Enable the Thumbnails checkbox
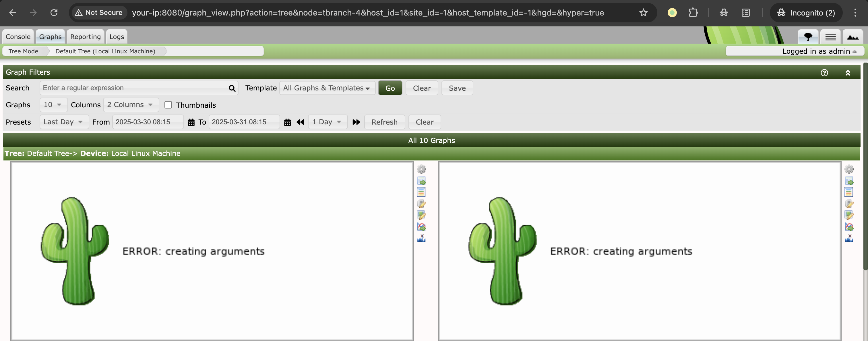 (168, 105)
